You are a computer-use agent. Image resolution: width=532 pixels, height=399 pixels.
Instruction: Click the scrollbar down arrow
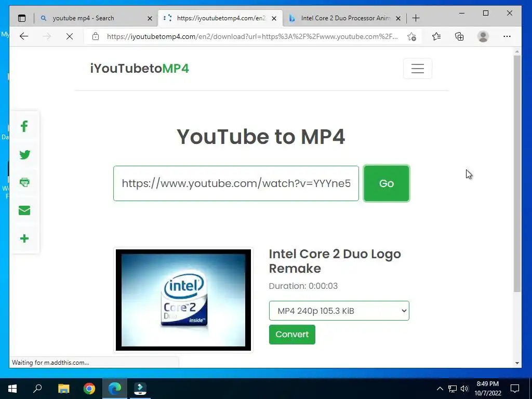(517, 363)
